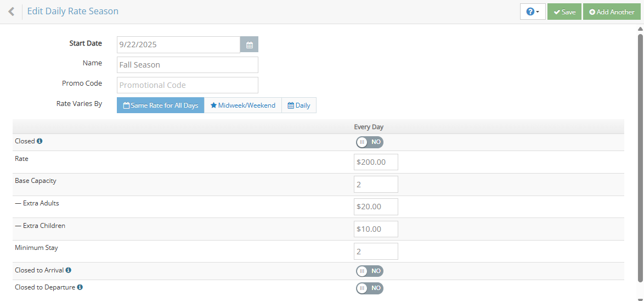Click the vertical scrollbar on the right
The image size is (644, 301).
(640, 159)
